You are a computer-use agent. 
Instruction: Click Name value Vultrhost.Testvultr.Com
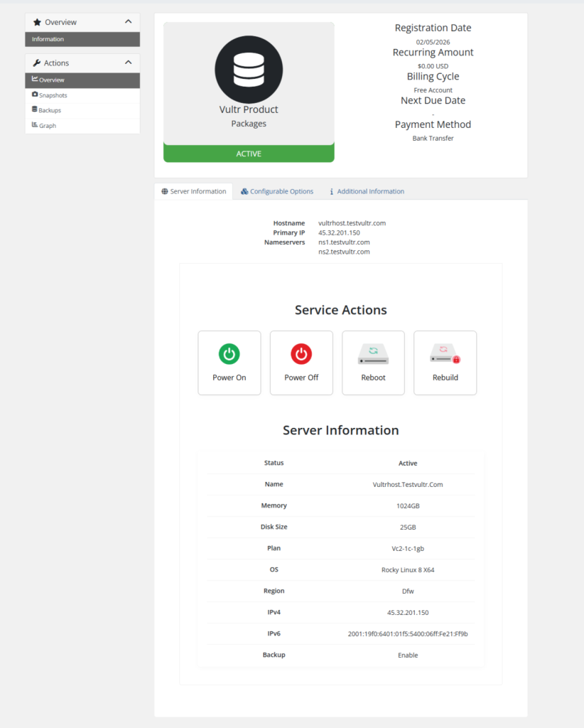tap(408, 484)
